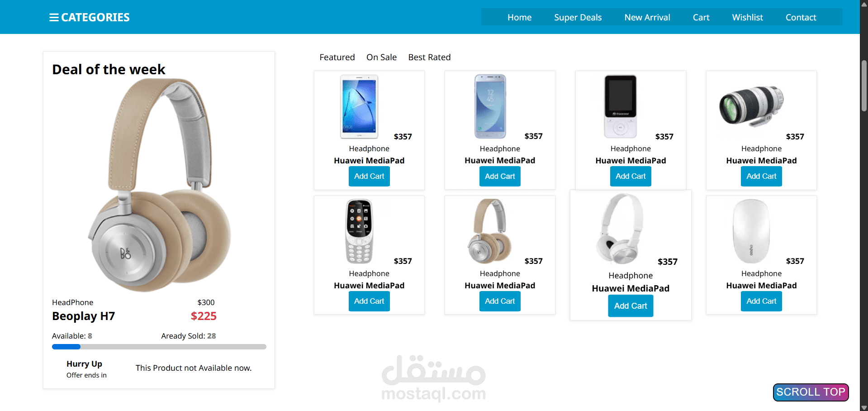
Task: Open the Wishlist navigation link
Action: point(747,17)
